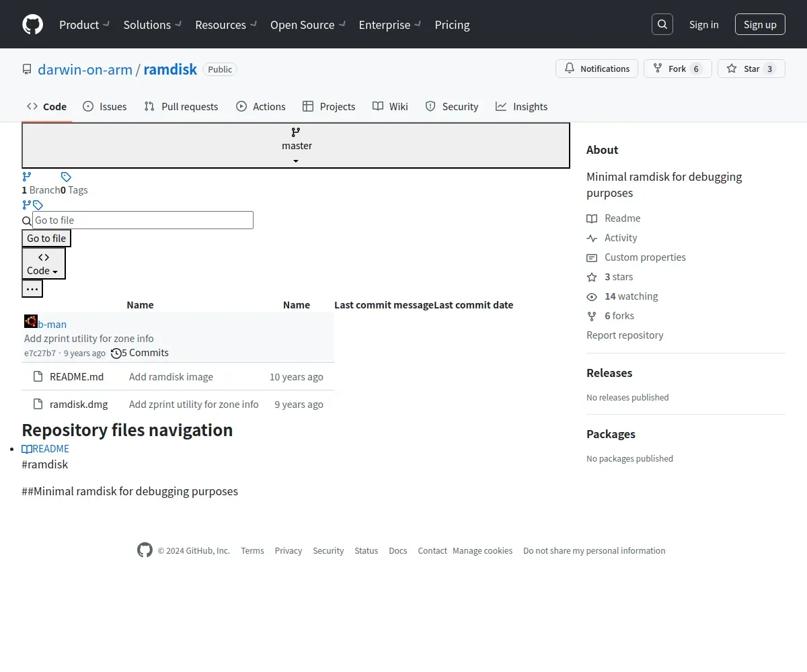Open the Custom properties link
The height and width of the screenshot is (672, 807).
636,257
